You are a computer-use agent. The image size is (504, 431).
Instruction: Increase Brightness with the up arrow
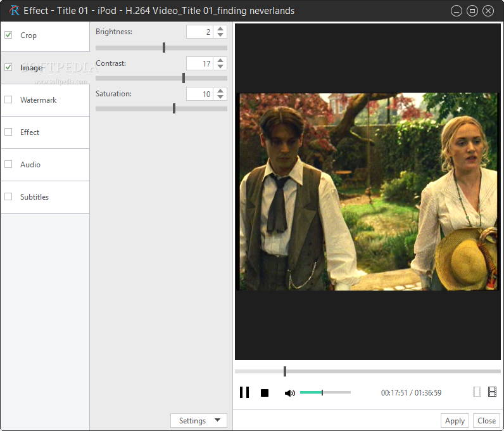220,29
